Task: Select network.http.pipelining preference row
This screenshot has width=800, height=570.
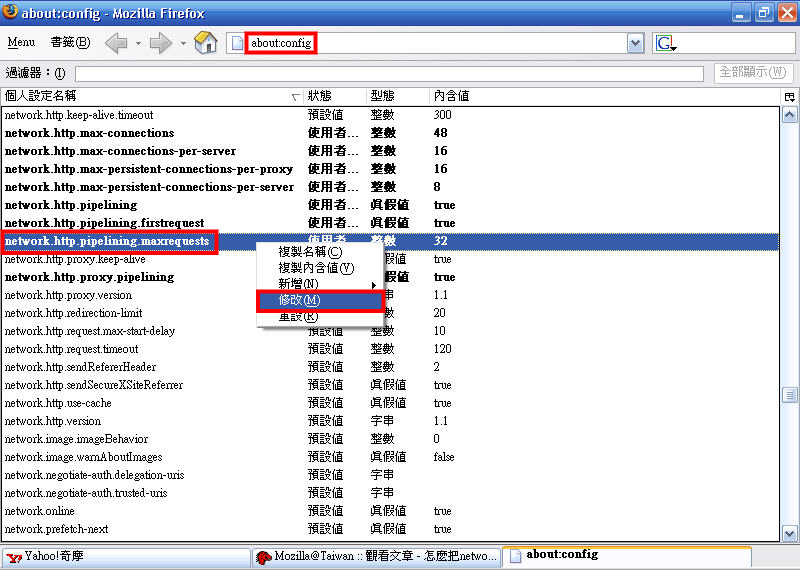Action: 390,205
